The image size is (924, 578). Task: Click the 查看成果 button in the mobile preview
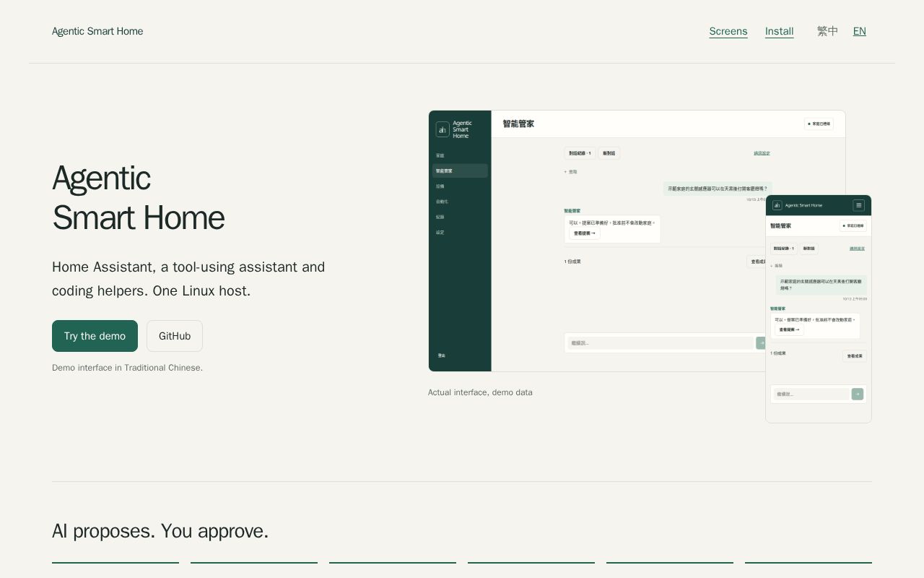point(855,356)
